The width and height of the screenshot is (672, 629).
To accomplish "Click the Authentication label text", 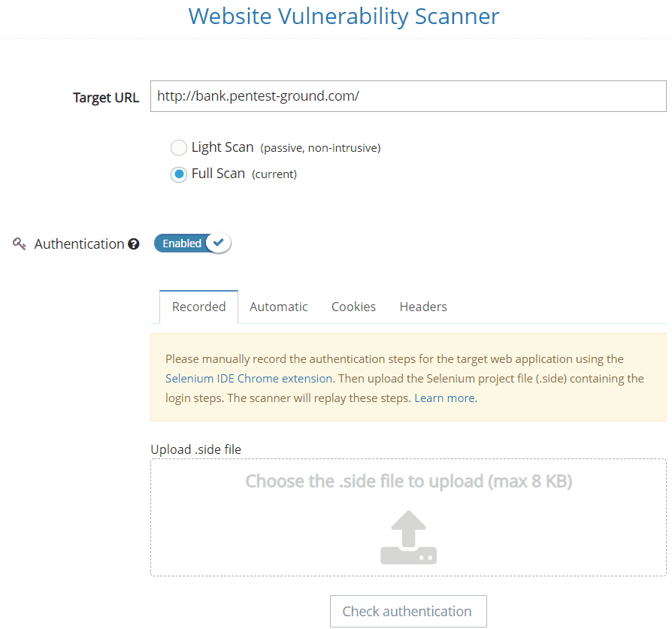I will pos(80,243).
